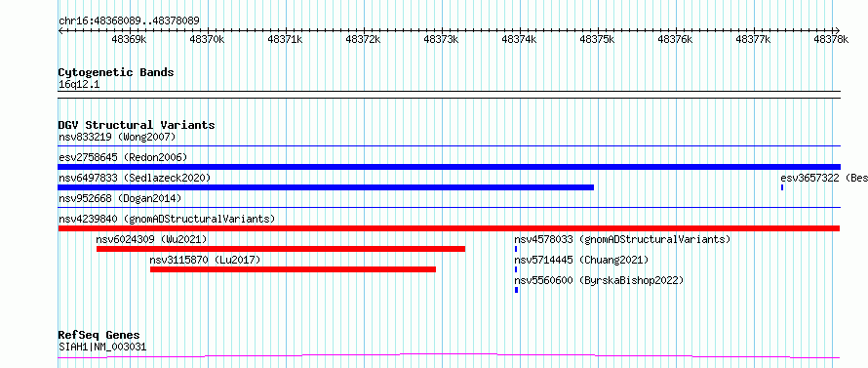Screen dimensions: 868x368
Task: Click the 48371k ruler tick label
Action: coord(285,39)
